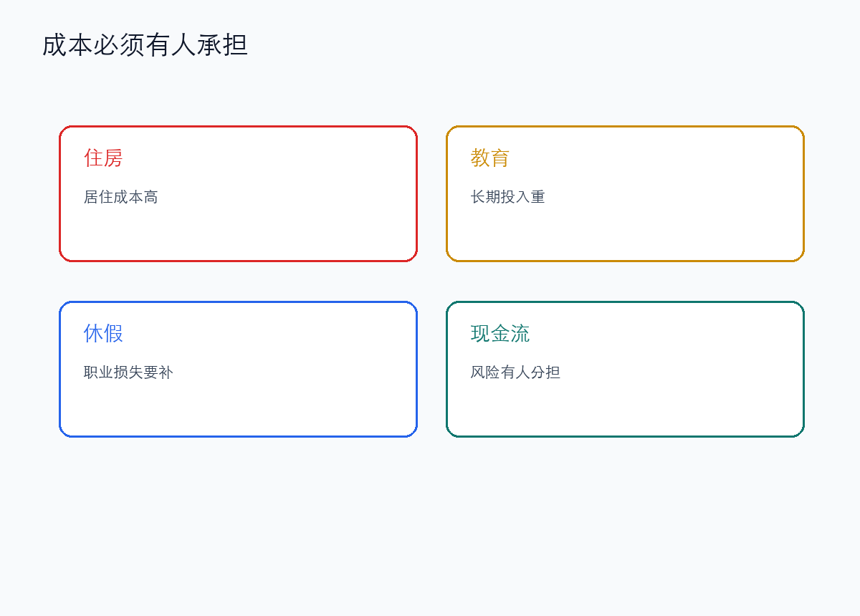Select the orange 教育 card
Viewport: 860px width, 616px height.
coord(625,193)
